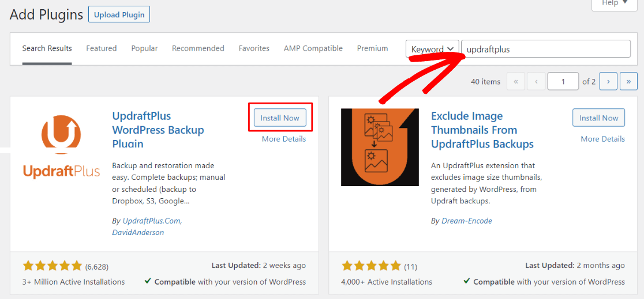The width and height of the screenshot is (644, 299).
Task: Click the (11) ratings count
Action: click(410, 267)
